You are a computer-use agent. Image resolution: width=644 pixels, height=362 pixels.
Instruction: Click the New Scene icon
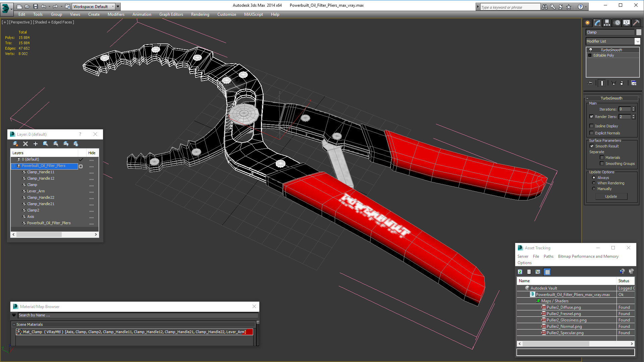[19, 6]
